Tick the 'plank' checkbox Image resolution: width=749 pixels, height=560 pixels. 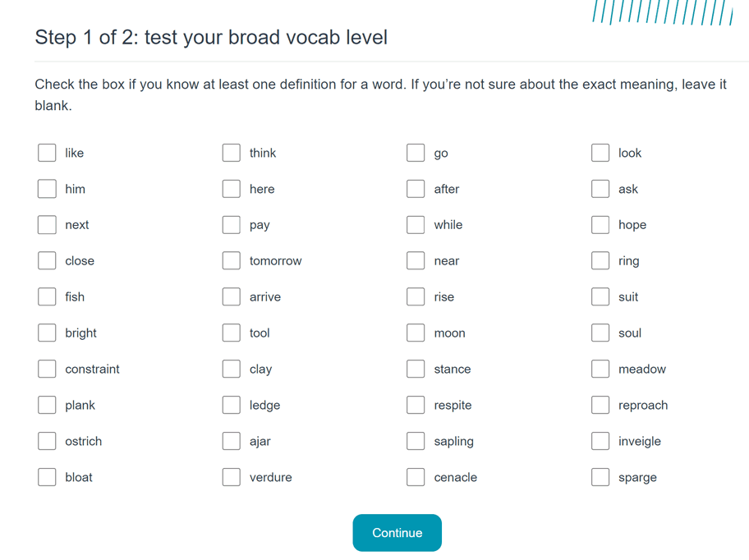click(47, 405)
